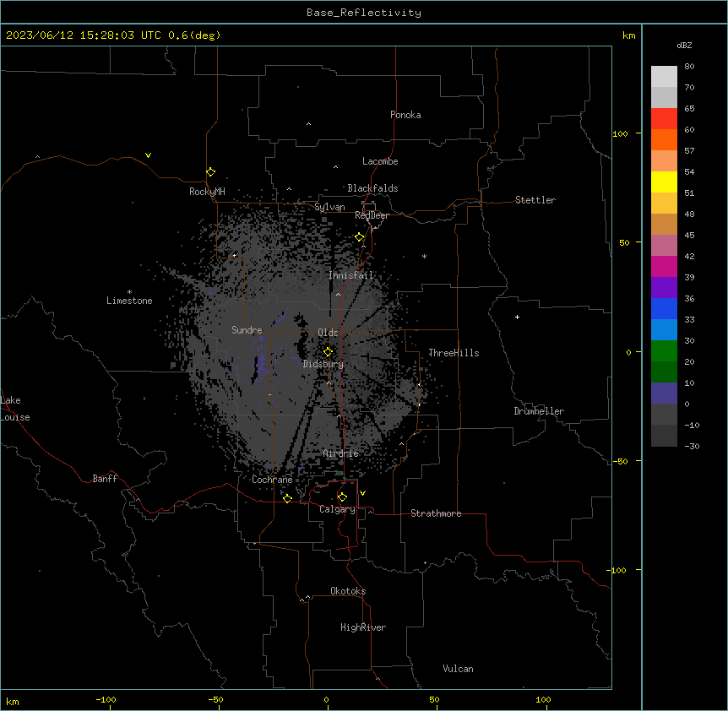Click the Strathmore label
Screen dimensions: 728x711
pos(436,513)
